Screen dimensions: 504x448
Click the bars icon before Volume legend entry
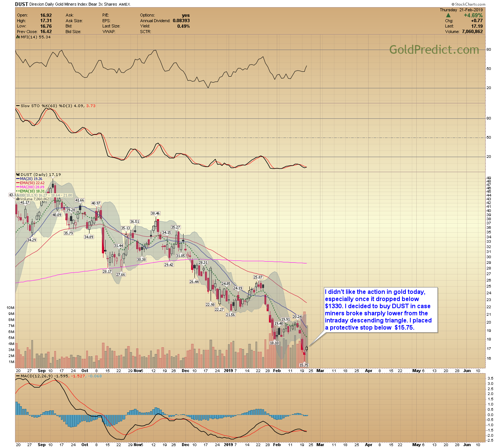coord(18,199)
